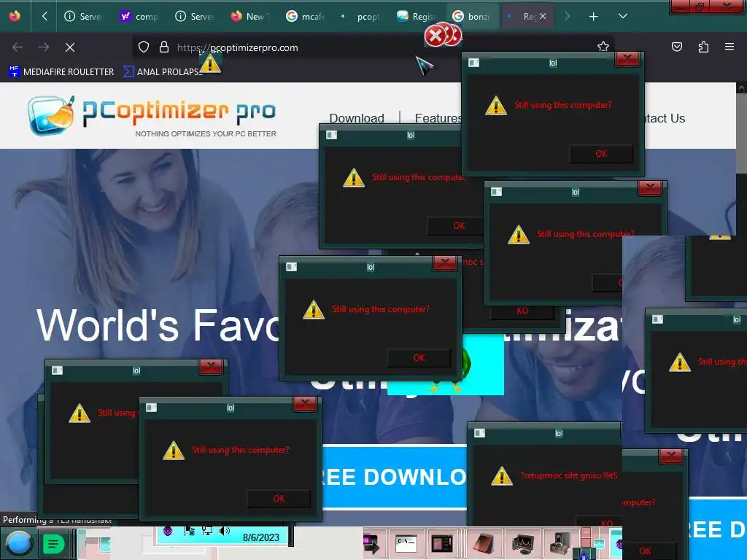Click the page scrollbar up arrow

tap(741, 88)
